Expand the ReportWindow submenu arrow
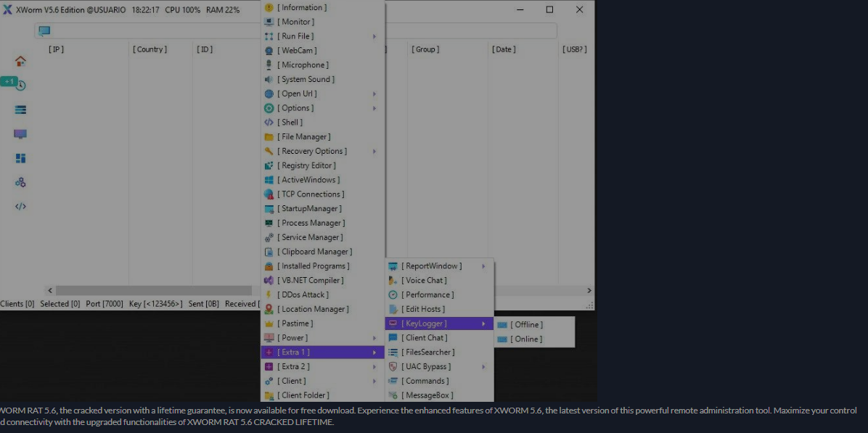868x433 pixels. (483, 266)
